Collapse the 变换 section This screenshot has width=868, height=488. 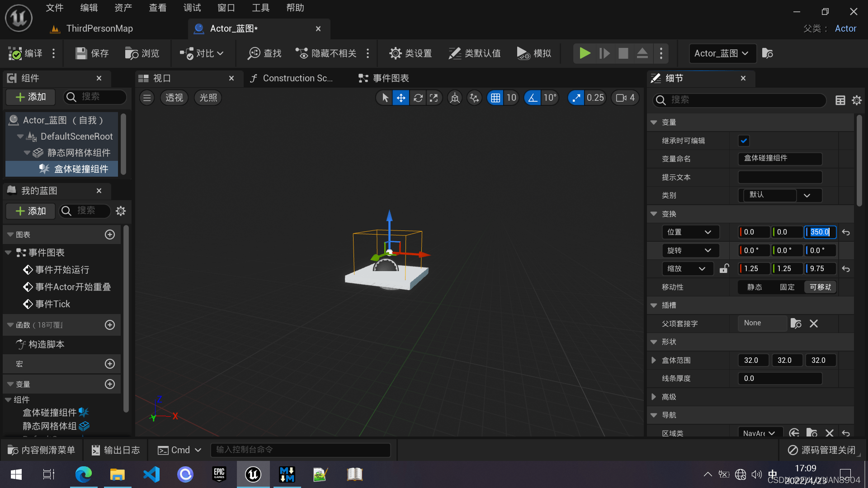pos(654,214)
